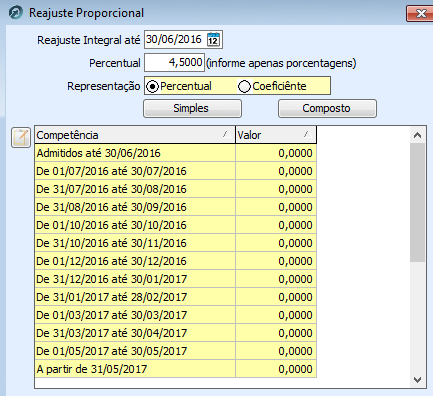Select row De 31/01/2017 até 28/02/2017

point(176,297)
